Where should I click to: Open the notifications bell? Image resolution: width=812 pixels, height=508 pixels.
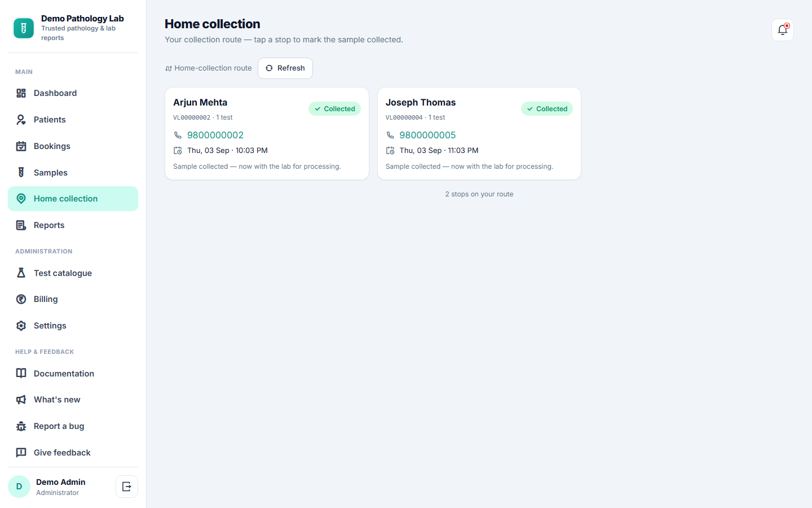coord(783,30)
